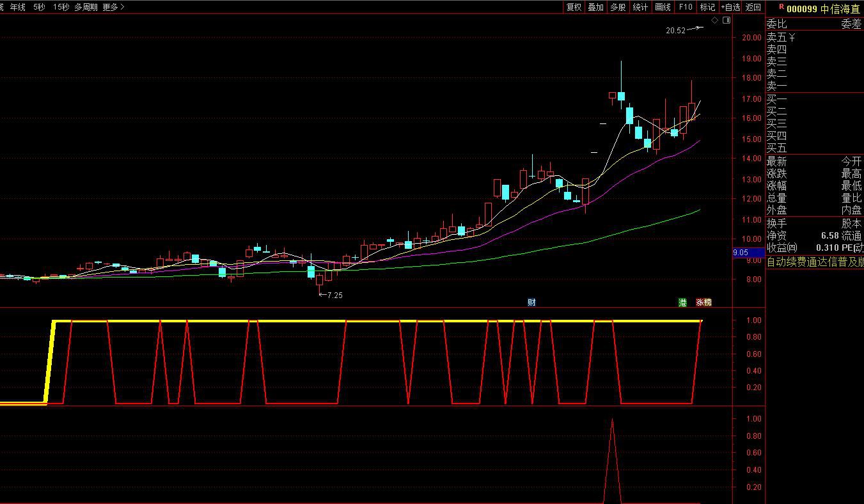
Task: Click the 返回 return button
Action: coord(753,7)
